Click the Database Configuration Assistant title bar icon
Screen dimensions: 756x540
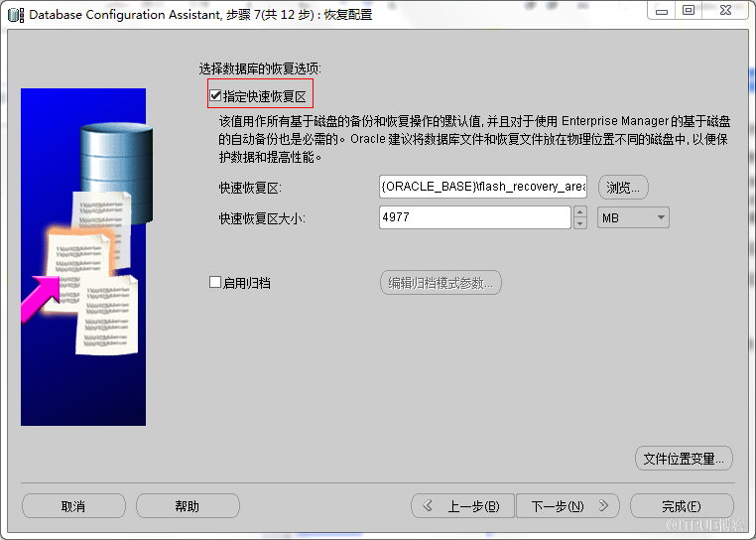pos(16,15)
